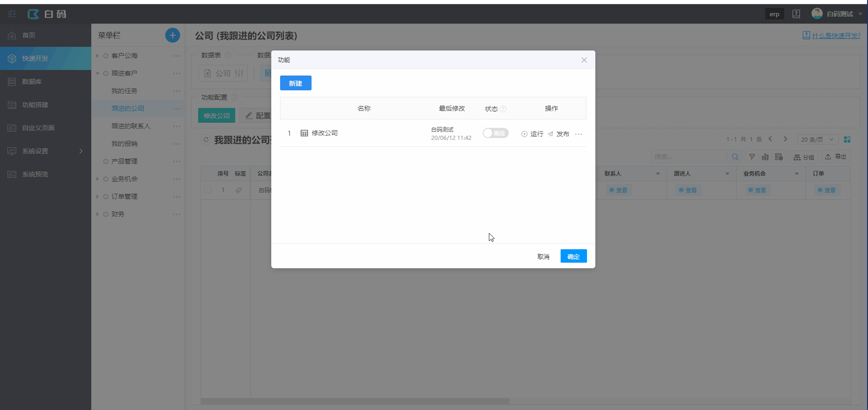Toggle the 修改公司 status switch
This screenshot has width=868, height=410.
[495, 133]
